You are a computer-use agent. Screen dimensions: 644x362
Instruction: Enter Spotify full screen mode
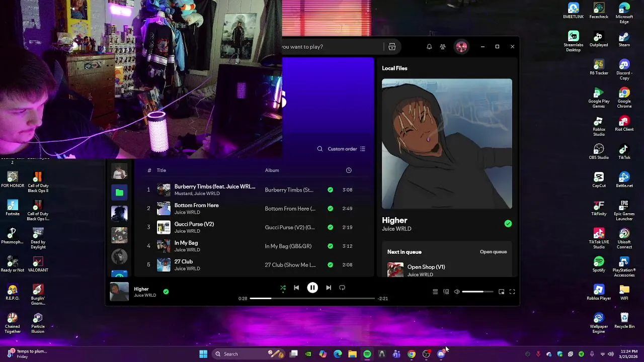click(512, 292)
